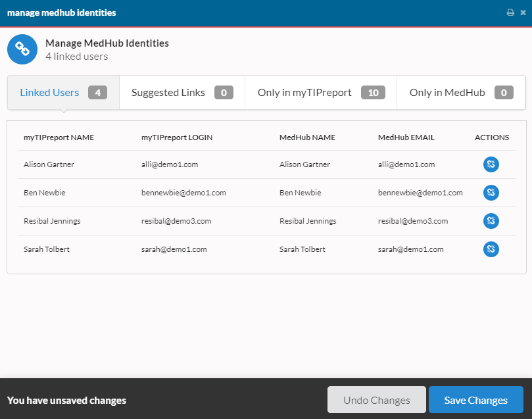This screenshot has width=532, height=419.
Task: Select myTIPreport name Sarah Tolbert
Action: [x=47, y=249]
